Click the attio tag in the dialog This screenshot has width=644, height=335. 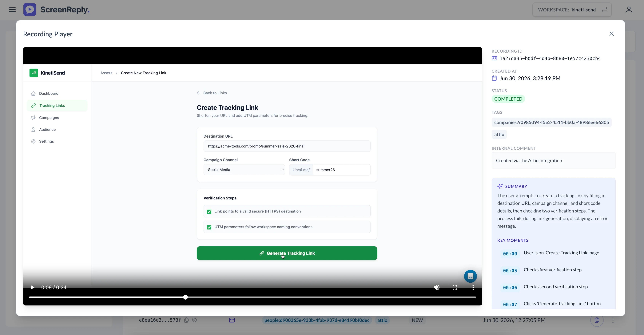point(499,134)
